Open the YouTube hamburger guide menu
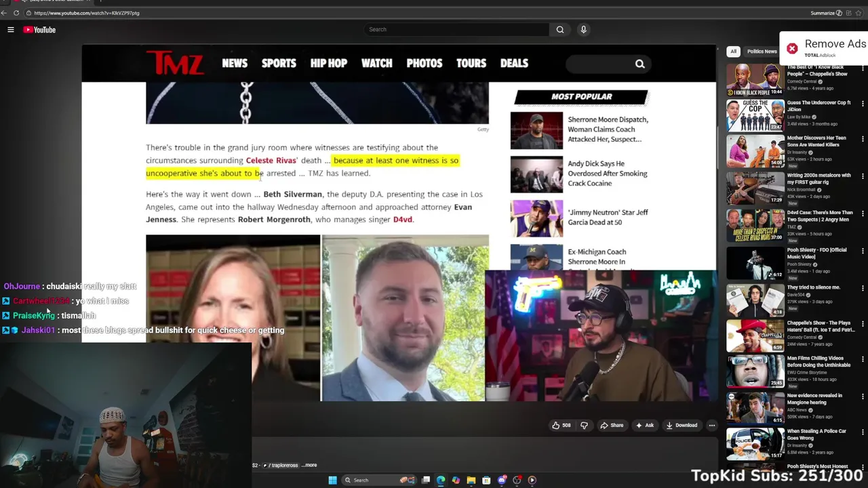Viewport: 868px width, 488px height. pyautogui.click(x=11, y=30)
